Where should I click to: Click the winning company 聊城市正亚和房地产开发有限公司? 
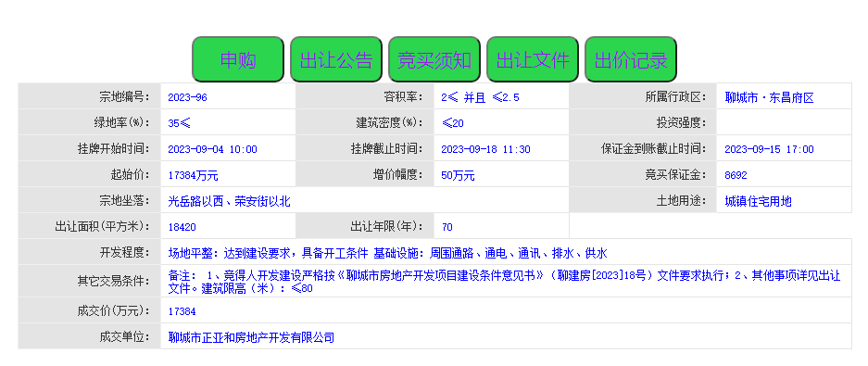pyautogui.click(x=251, y=337)
